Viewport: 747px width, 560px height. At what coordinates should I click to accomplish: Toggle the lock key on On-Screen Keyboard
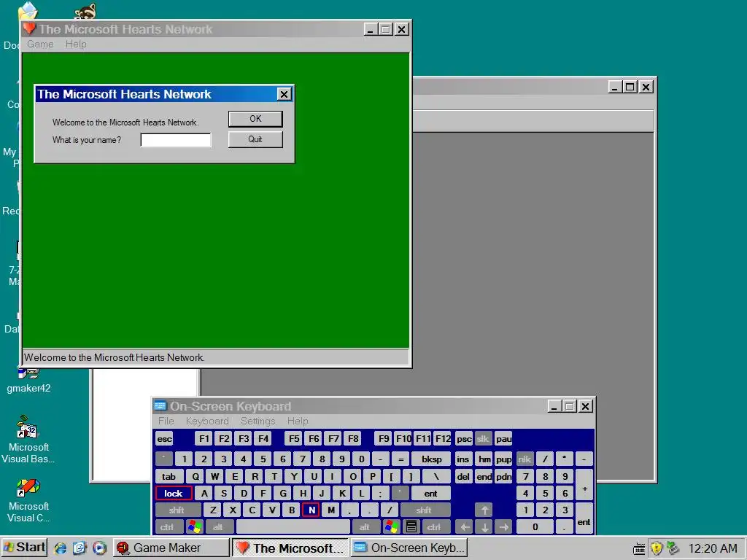[x=174, y=494]
